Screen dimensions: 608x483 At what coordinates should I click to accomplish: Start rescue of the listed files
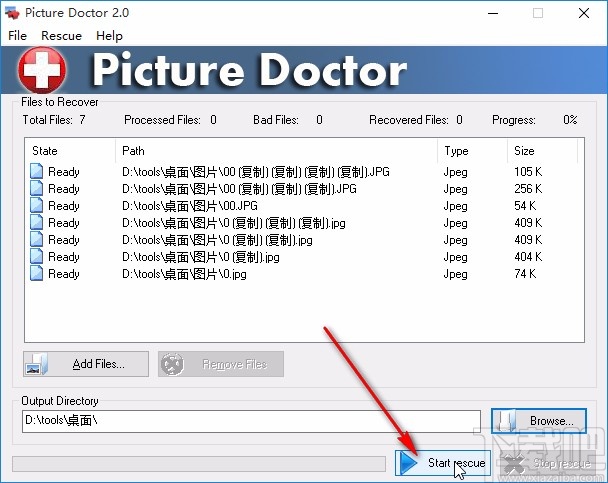(443, 463)
